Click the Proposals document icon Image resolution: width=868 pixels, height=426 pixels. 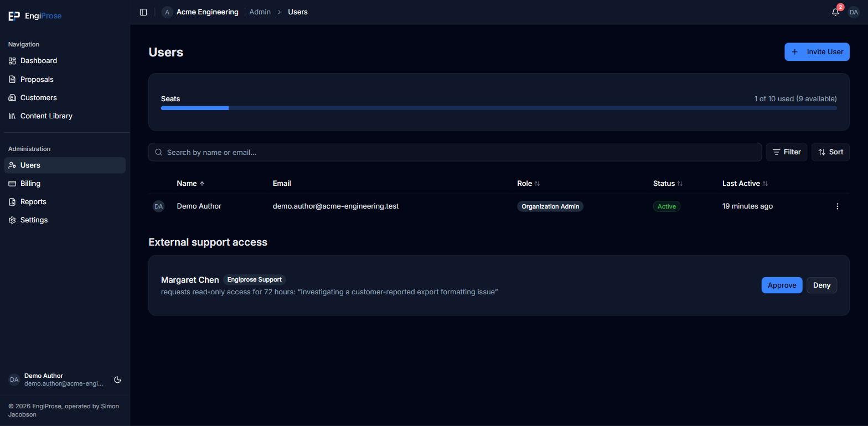(12, 80)
